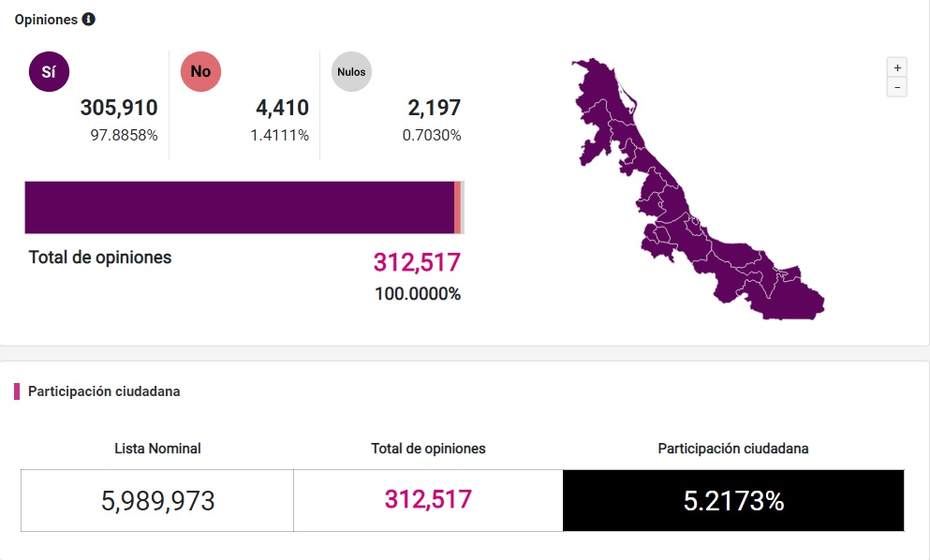Click the gray Nulos circle badge

[x=351, y=71]
